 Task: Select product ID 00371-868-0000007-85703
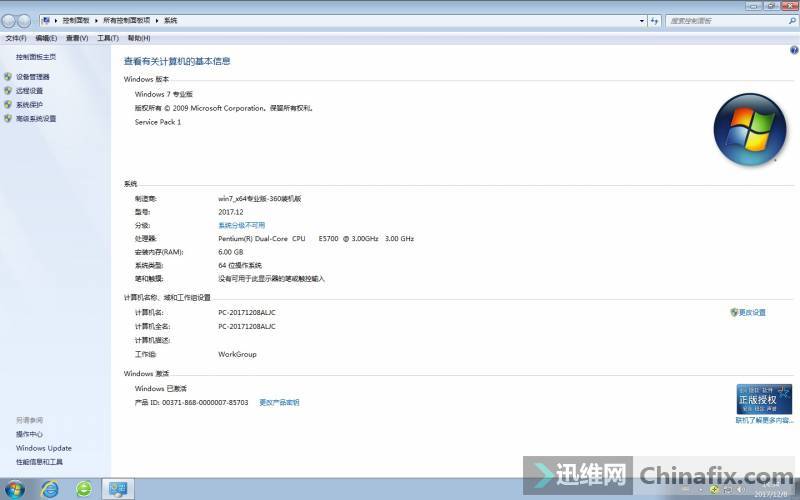[205, 403]
